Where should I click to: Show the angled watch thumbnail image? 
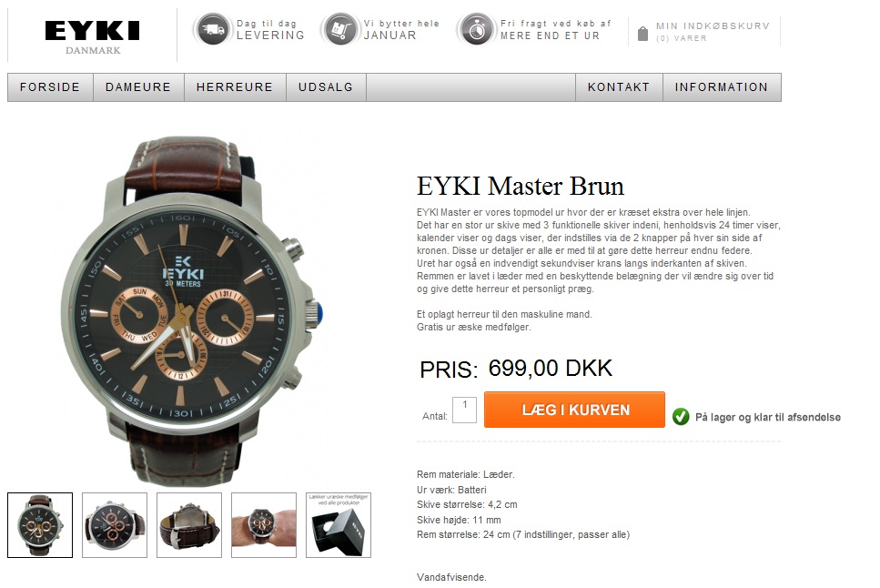[x=115, y=525]
